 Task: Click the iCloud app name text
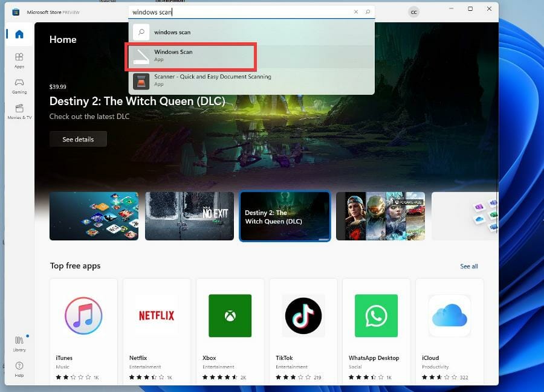click(x=430, y=358)
